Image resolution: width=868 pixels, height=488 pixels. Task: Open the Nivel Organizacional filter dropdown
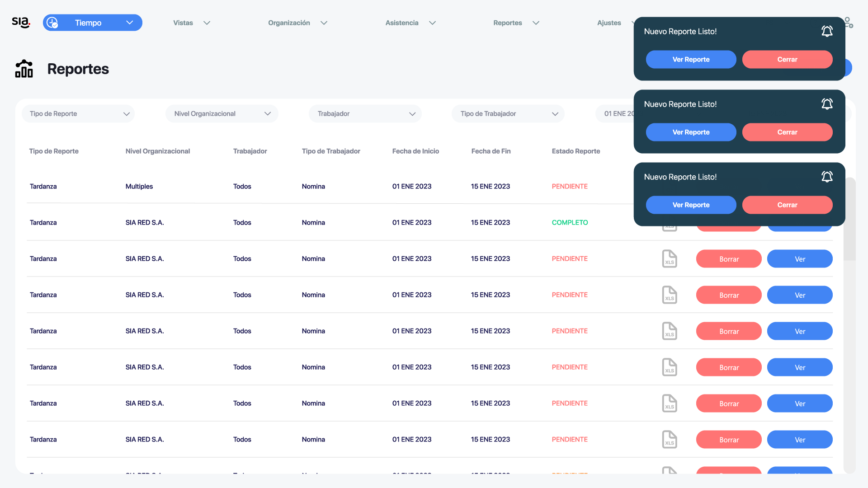point(222,114)
